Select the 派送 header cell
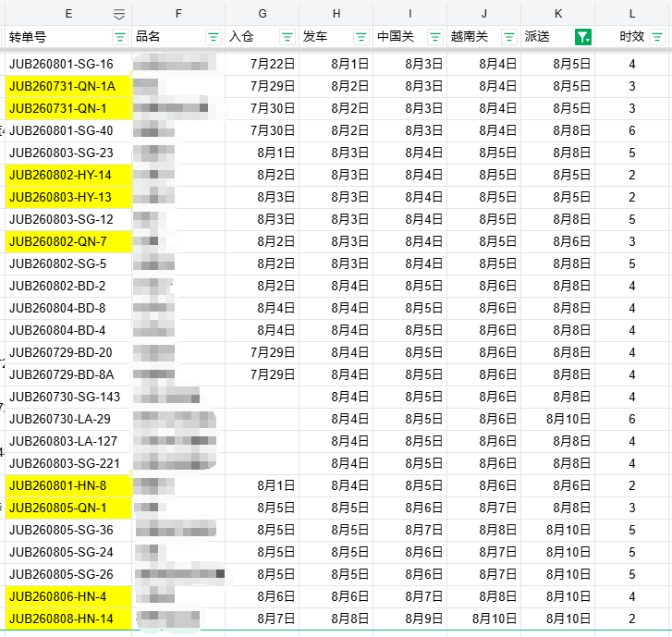This screenshot has height=637, width=672. [x=558, y=37]
